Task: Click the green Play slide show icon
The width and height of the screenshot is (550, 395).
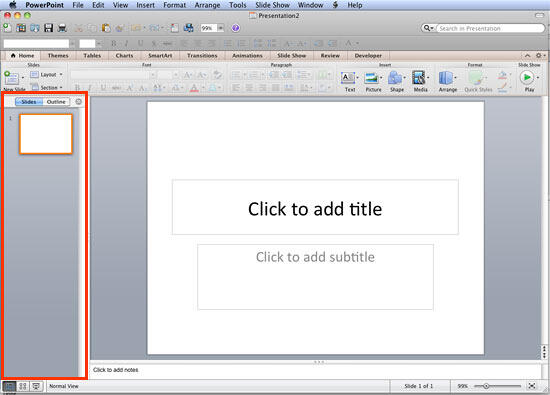Action: click(x=526, y=78)
